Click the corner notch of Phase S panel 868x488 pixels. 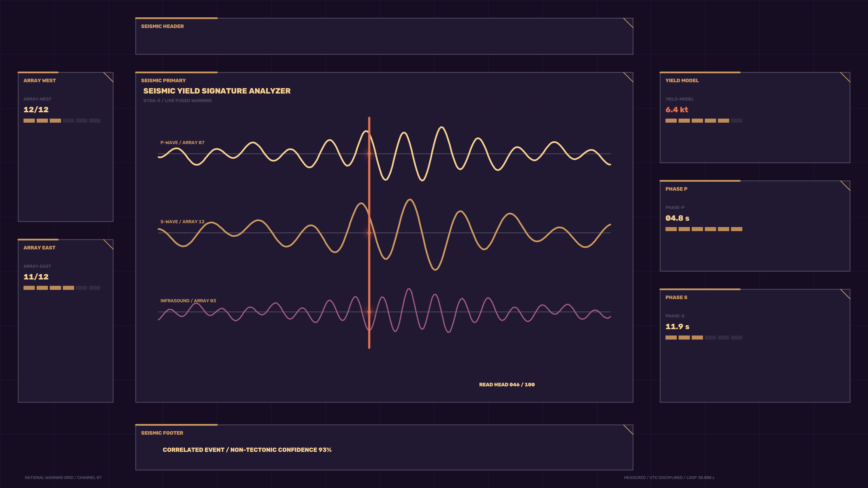pyautogui.click(x=845, y=294)
